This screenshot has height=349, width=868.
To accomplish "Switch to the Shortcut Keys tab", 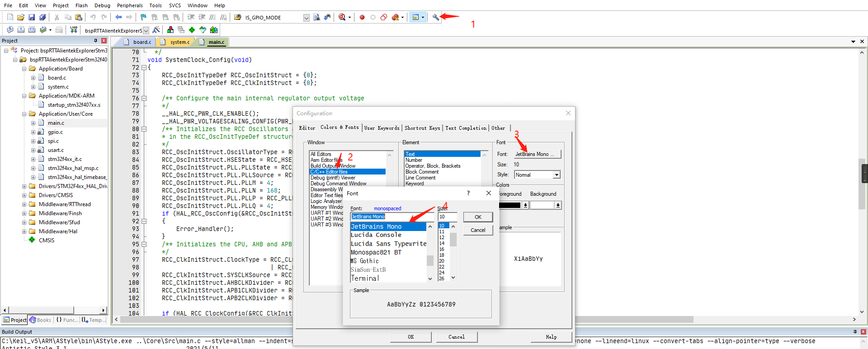I will (x=422, y=128).
